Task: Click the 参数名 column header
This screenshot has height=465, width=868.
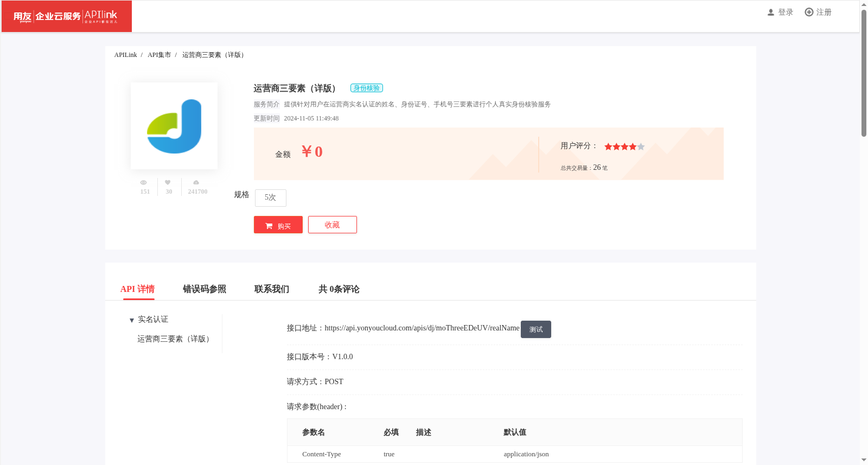Action: click(314, 432)
